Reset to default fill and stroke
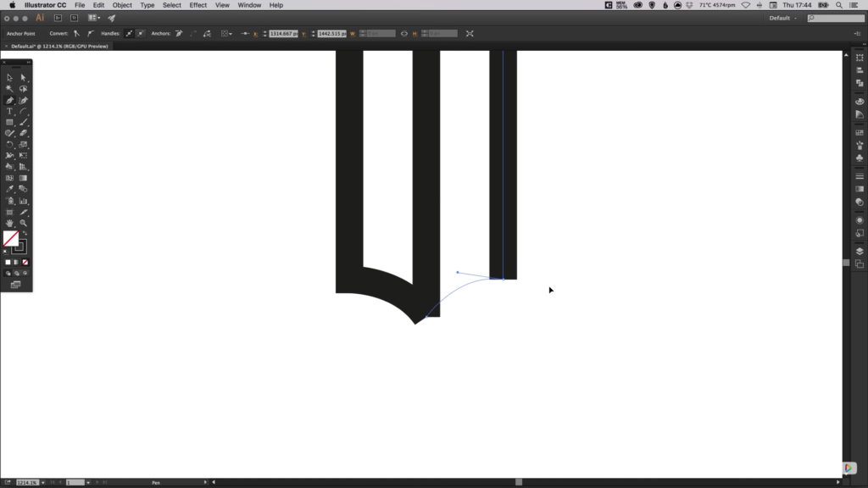Image resolution: width=868 pixels, height=488 pixels. coord(6,251)
